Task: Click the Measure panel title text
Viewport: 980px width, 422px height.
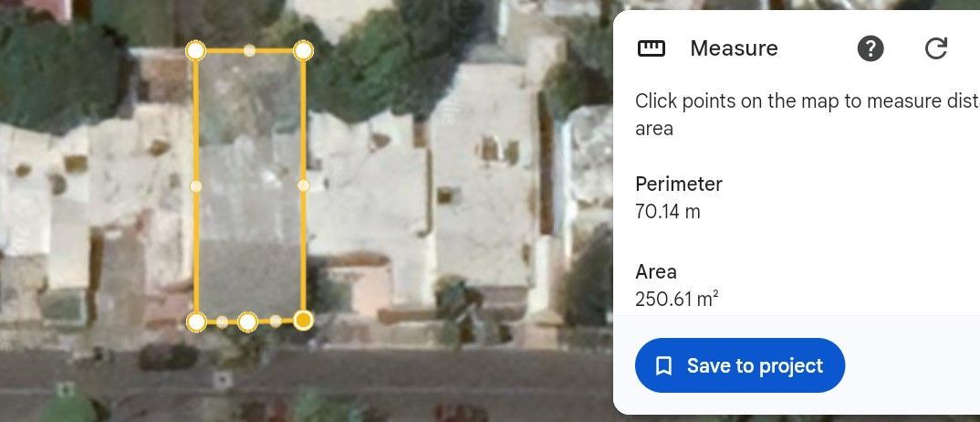Action: coord(734,48)
